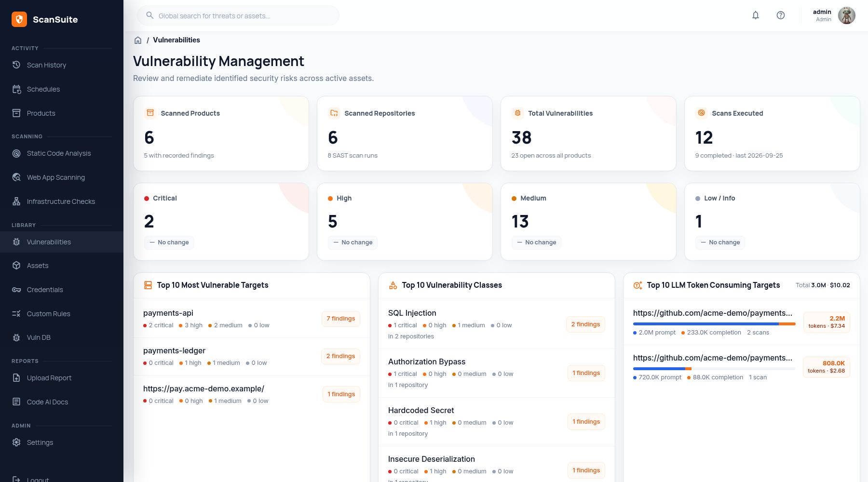
Task: Click the Assets cube icon
Action: point(16,266)
